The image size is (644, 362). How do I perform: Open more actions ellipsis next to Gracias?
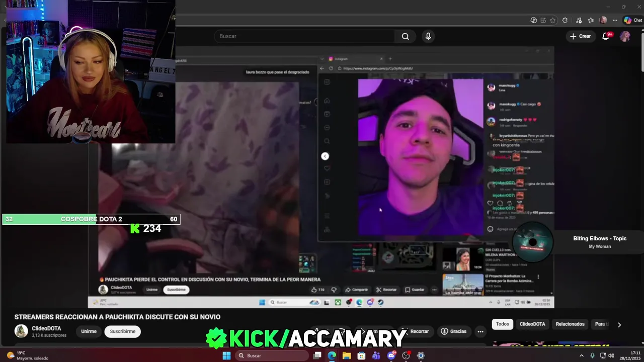480,331
